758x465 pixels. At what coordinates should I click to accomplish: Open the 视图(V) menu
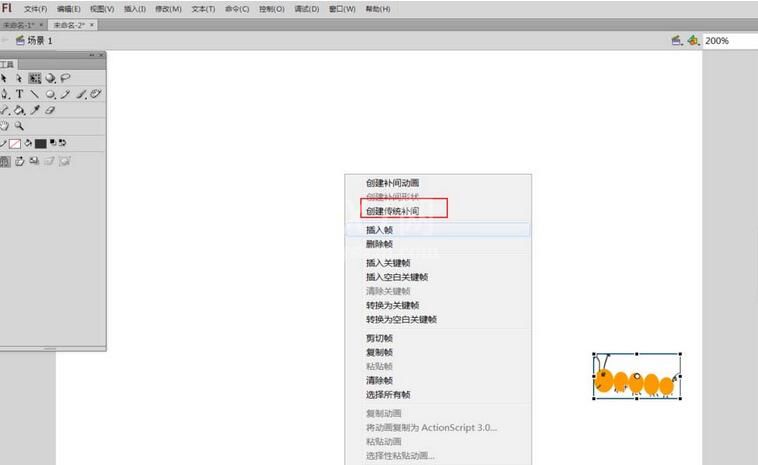pos(102,9)
